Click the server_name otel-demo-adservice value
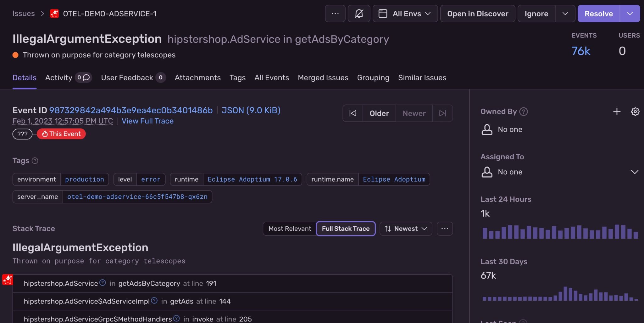644x323 pixels. coord(137,197)
